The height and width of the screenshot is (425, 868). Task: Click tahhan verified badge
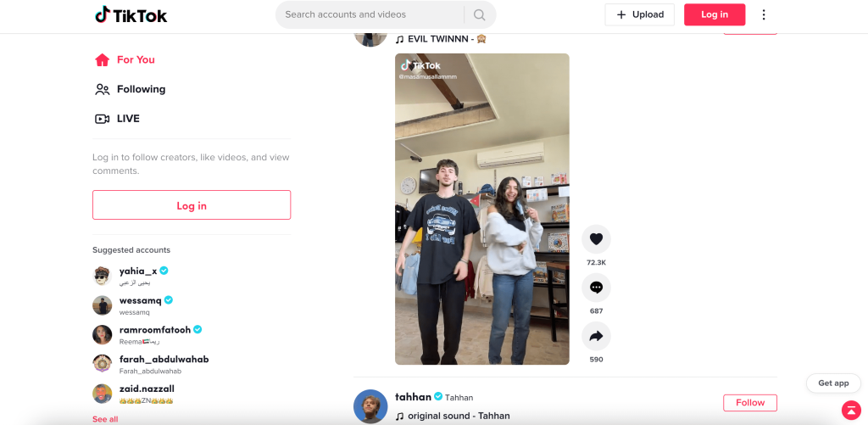[x=438, y=397]
